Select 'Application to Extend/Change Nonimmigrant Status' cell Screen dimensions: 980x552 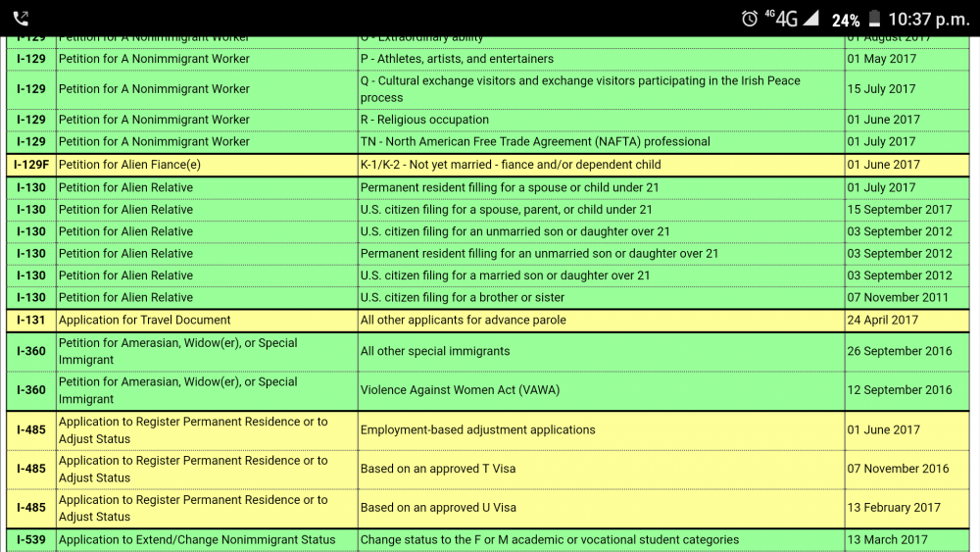[x=207, y=540]
